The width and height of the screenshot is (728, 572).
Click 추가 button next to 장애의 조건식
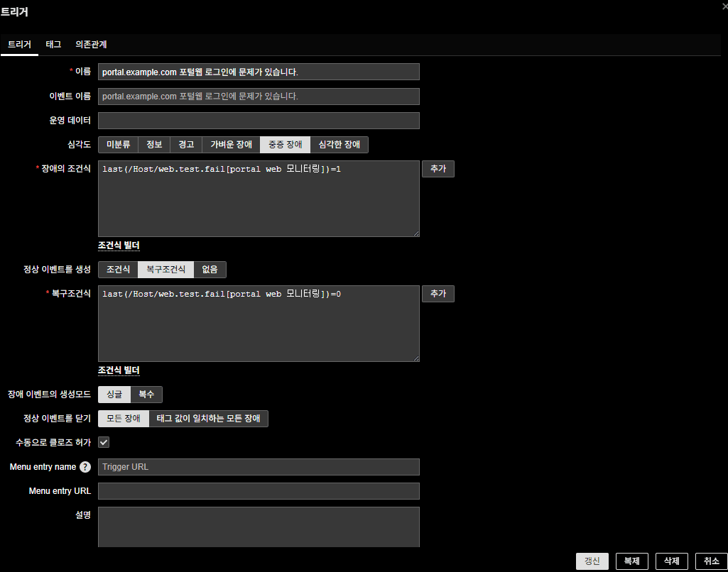pos(438,169)
